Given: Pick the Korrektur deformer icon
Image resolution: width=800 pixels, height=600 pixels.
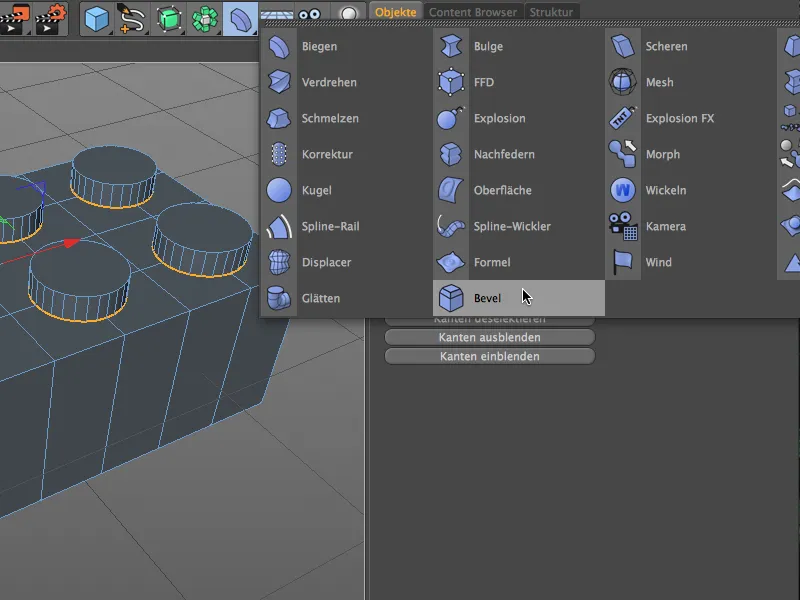Looking at the screenshot, I should point(279,154).
